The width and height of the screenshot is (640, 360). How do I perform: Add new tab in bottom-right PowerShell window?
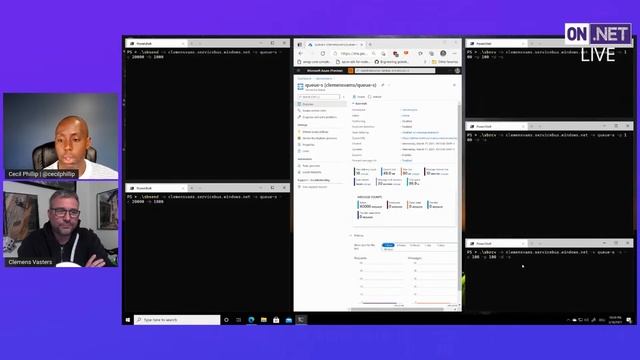[531, 244]
